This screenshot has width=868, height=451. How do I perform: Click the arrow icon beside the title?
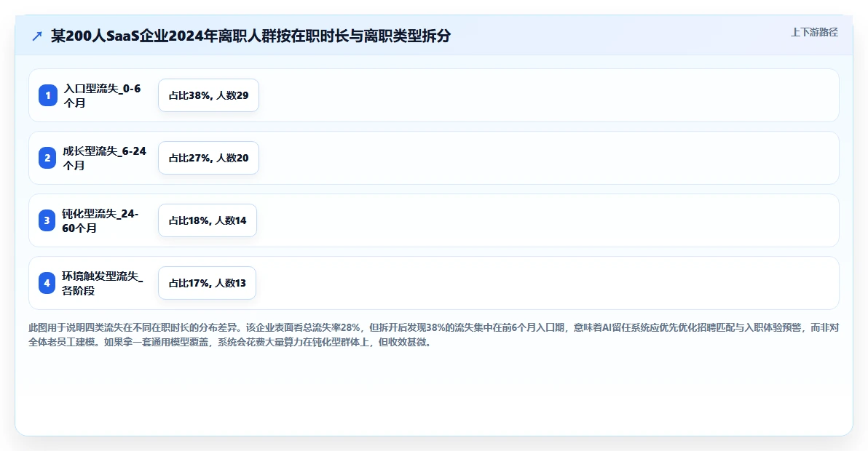[x=37, y=36]
